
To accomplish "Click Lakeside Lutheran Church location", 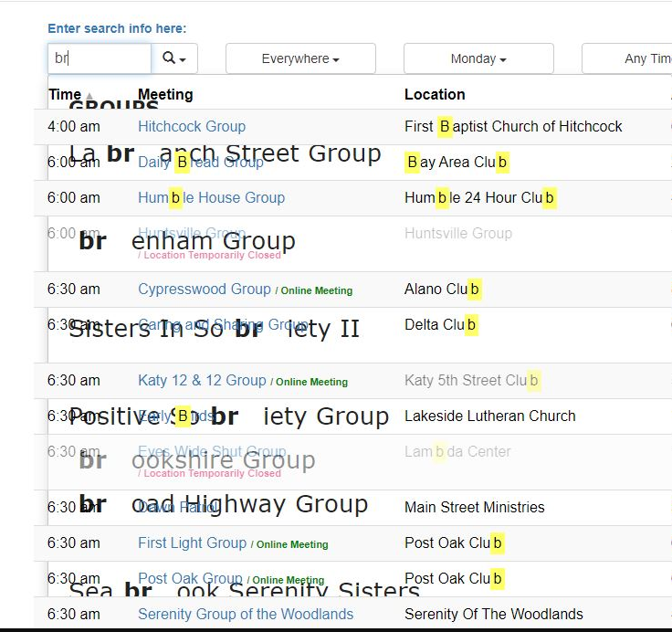I will point(490,416).
